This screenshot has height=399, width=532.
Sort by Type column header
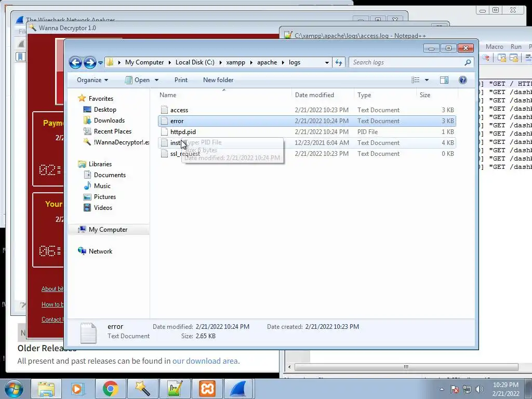pos(364,96)
